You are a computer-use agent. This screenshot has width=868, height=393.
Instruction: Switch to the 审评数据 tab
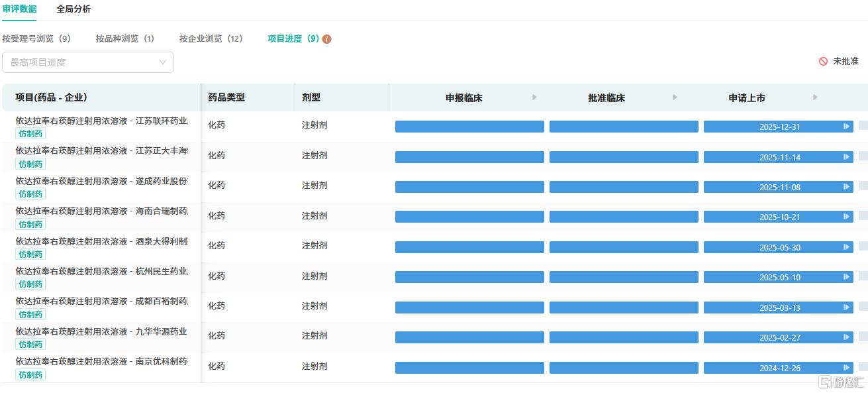tap(19, 9)
